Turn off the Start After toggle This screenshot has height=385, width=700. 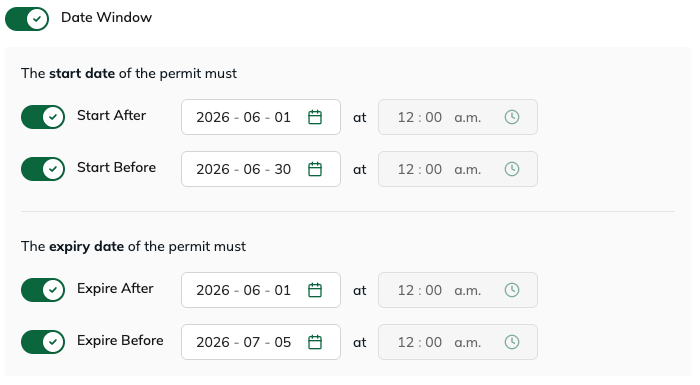[43, 117]
